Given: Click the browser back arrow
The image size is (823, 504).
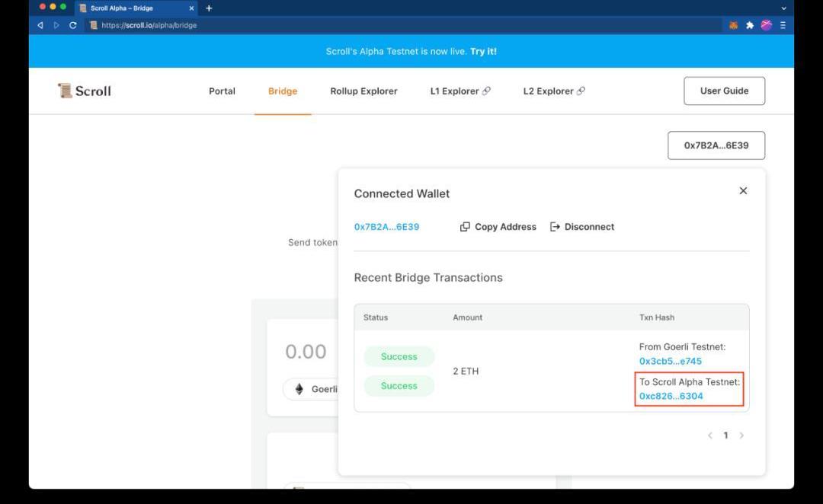Looking at the screenshot, I should [x=40, y=25].
